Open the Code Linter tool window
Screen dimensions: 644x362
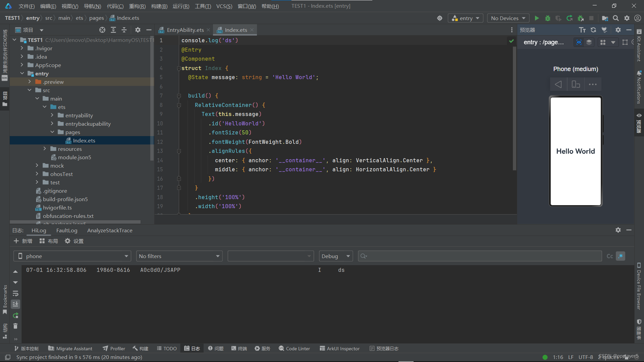294,349
